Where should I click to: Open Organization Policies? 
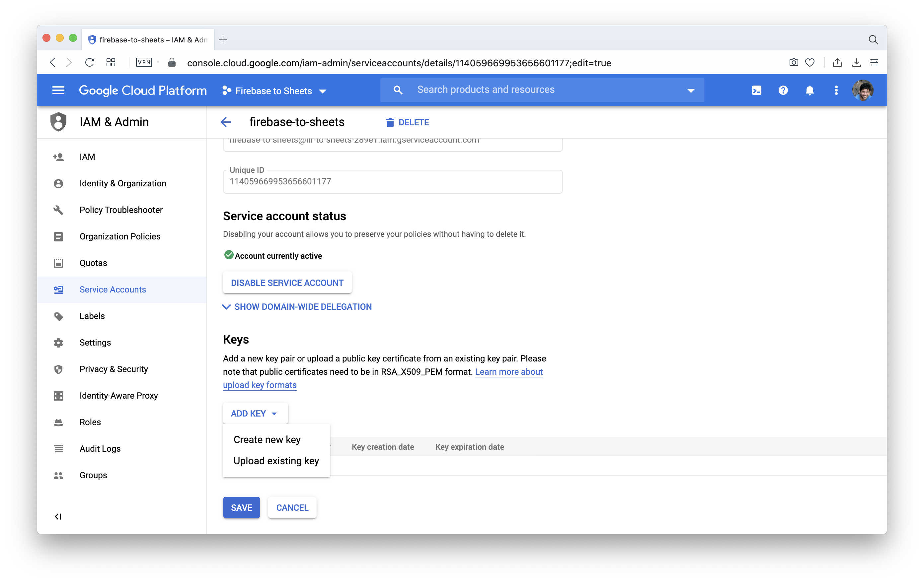[x=120, y=236]
